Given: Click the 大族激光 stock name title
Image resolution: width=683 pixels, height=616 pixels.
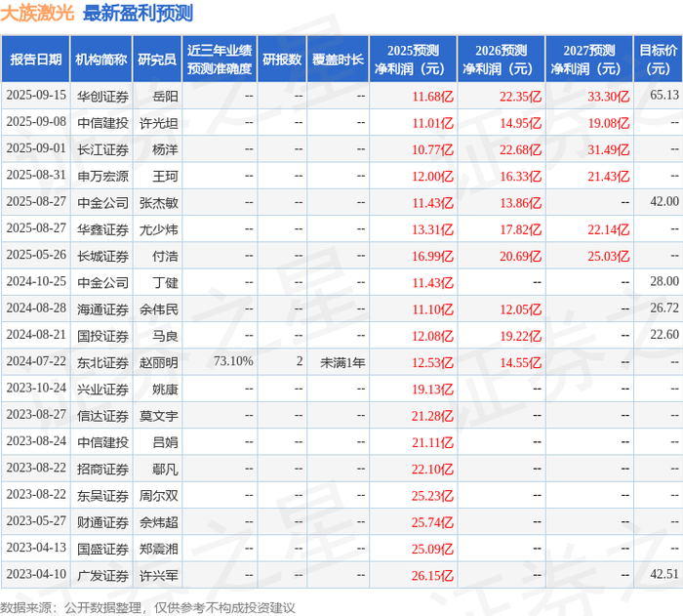Looking at the screenshot, I should 37,14.
